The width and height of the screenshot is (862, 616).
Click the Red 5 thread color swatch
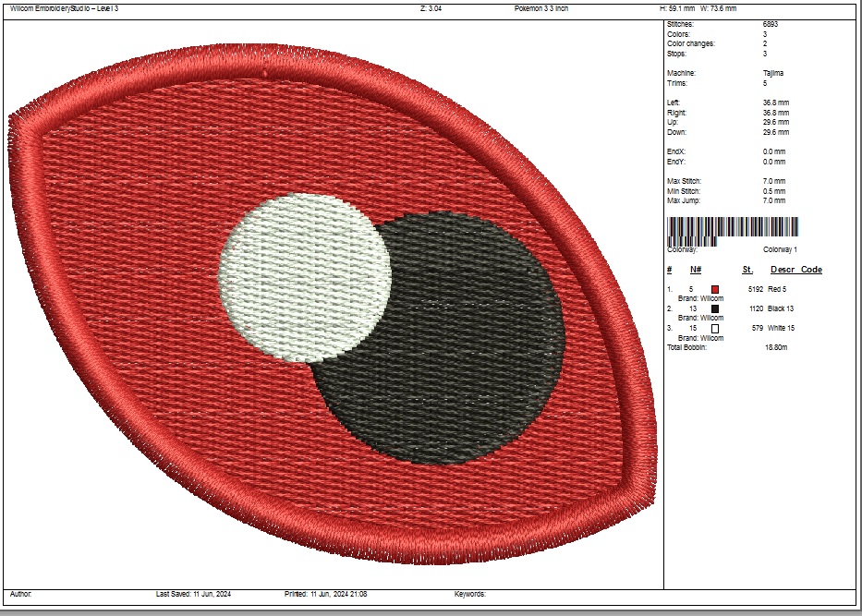click(715, 289)
